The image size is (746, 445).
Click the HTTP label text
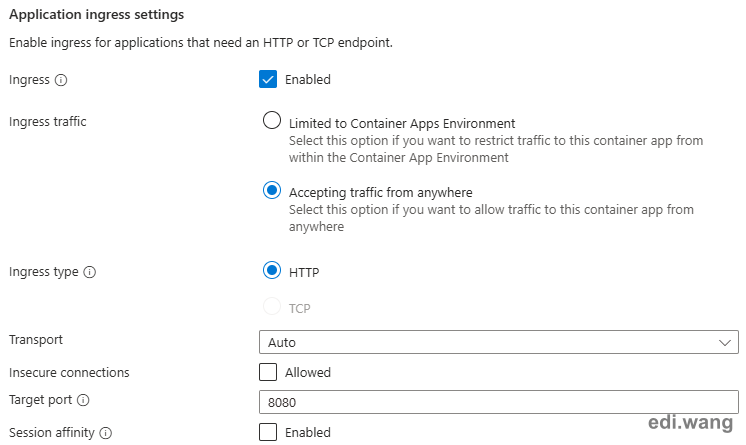click(x=304, y=272)
